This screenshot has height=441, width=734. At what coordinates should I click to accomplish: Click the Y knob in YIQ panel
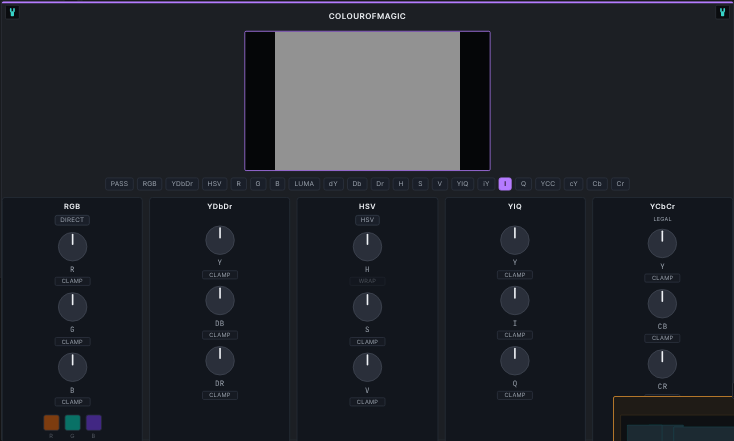(x=515, y=240)
